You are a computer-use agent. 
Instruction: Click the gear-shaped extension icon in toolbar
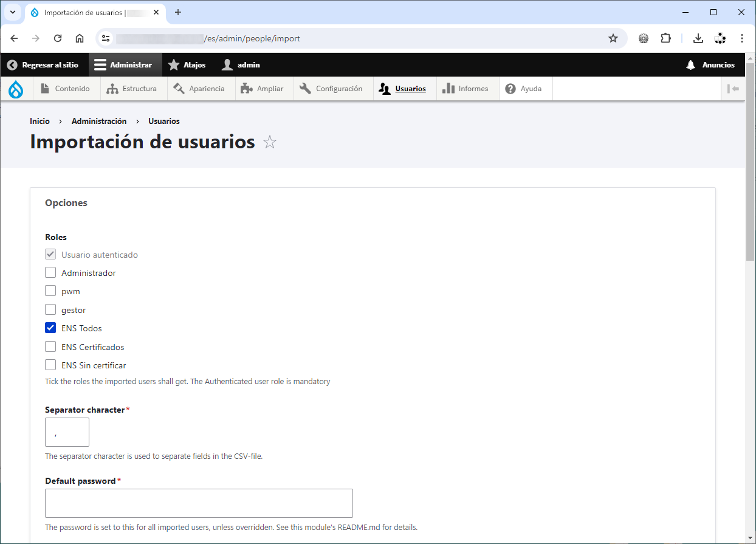tap(644, 38)
